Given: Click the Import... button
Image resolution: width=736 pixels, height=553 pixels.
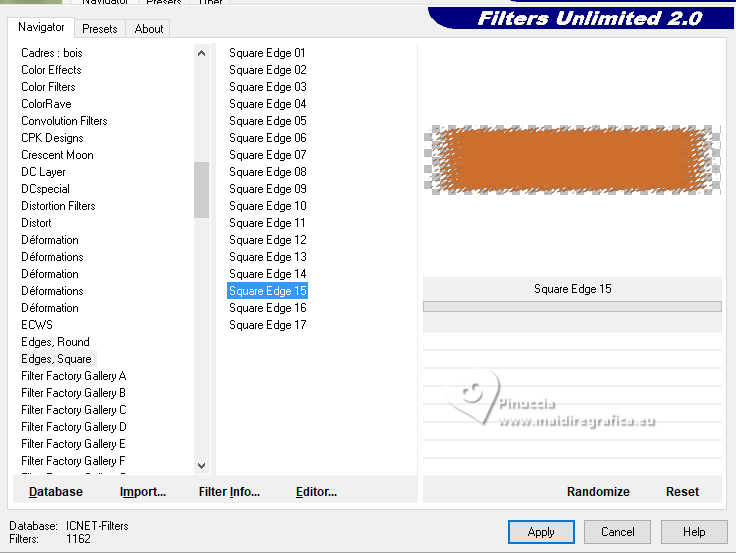Looking at the screenshot, I should click(x=143, y=492).
